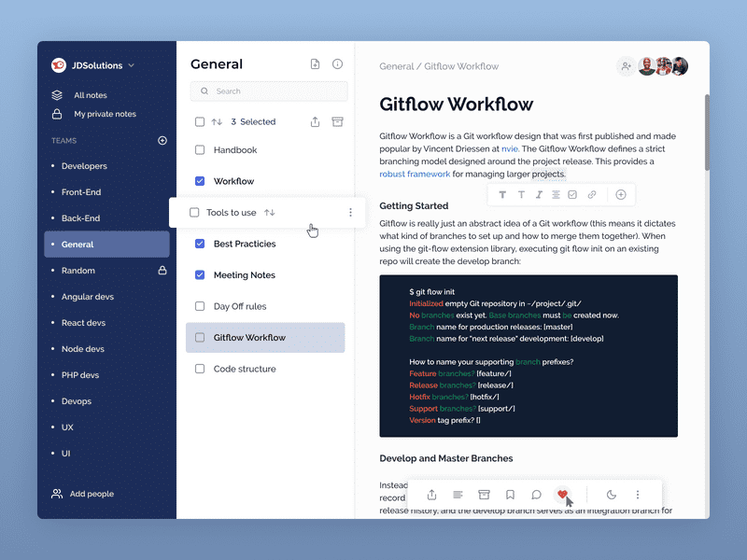Viewport: 747px width, 560px height.
Task: Select the Developers team in sidebar
Action: point(84,166)
